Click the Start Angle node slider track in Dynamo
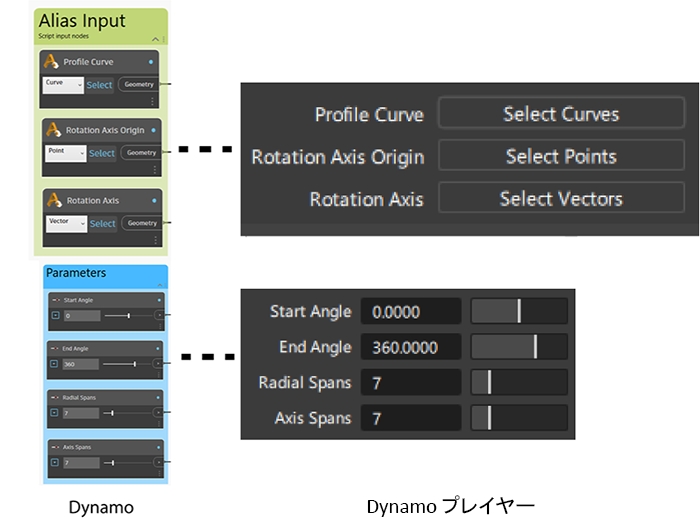 pyautogui.click(x=129, y=316)
